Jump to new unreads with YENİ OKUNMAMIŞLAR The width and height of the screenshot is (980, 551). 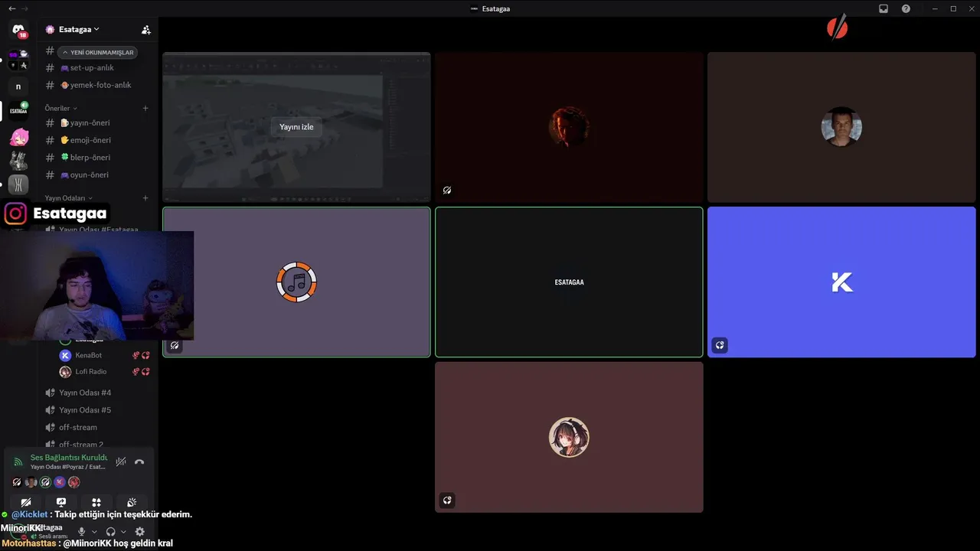click(98, 53)
